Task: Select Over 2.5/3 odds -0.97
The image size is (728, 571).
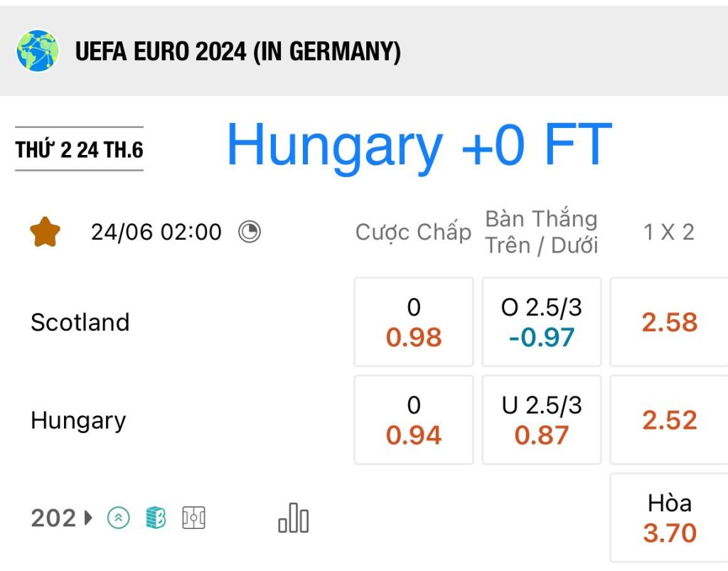Action: [x=541, y=321]
